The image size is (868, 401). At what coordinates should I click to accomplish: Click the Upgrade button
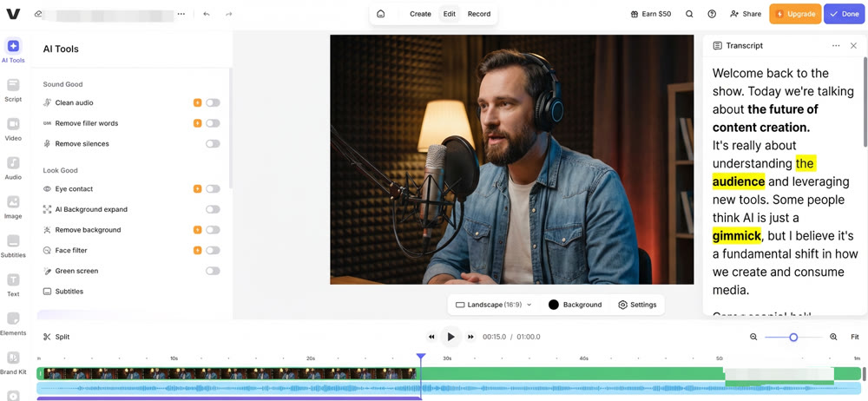pos(795,14)
